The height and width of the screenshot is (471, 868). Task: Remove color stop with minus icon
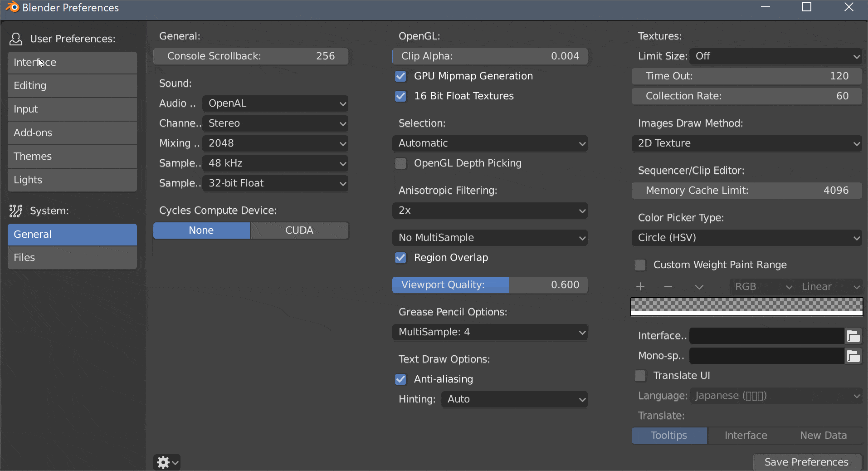[668, 286]
